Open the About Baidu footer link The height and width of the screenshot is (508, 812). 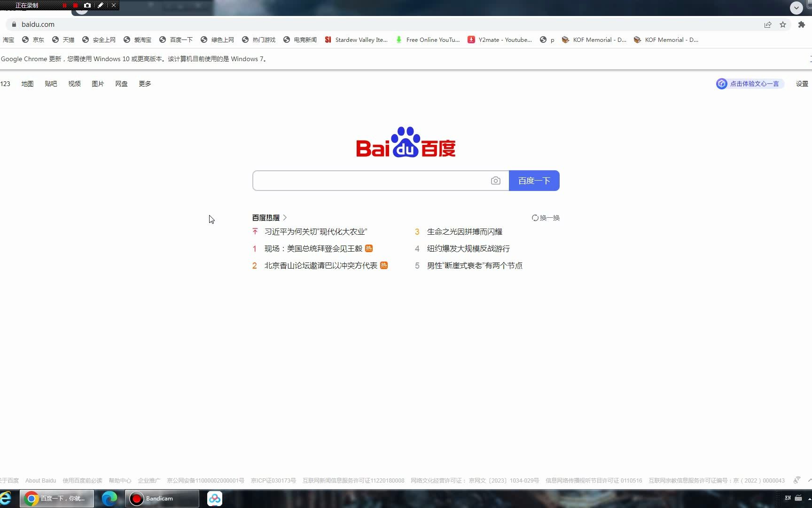tap(40, 481)
